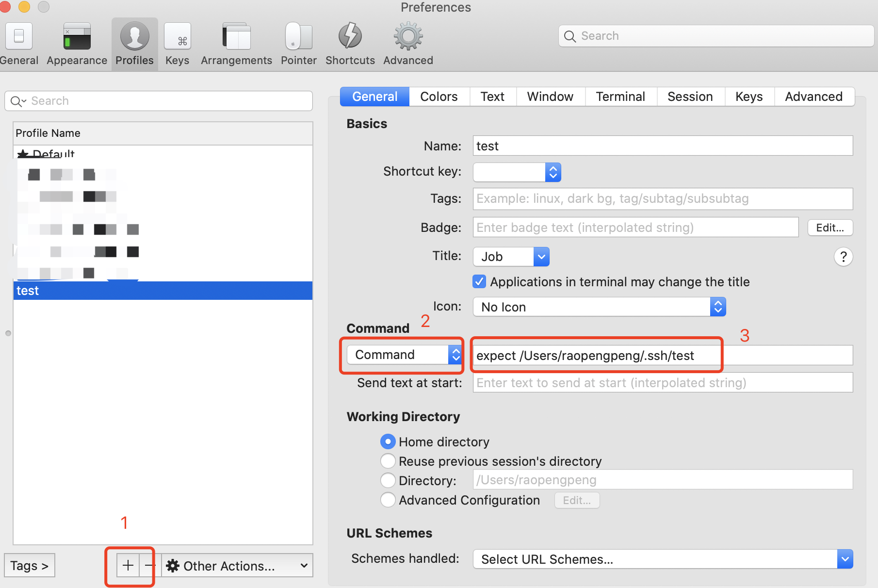This screenshot has width=878, height=588.
Task: Click the plus button to add profile
Action: tap(128, 565)
